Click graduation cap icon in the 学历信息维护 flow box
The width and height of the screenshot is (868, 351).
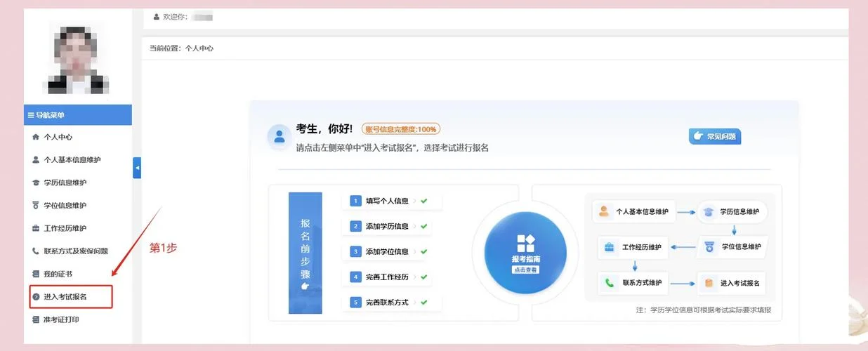(x=709, y=211)
